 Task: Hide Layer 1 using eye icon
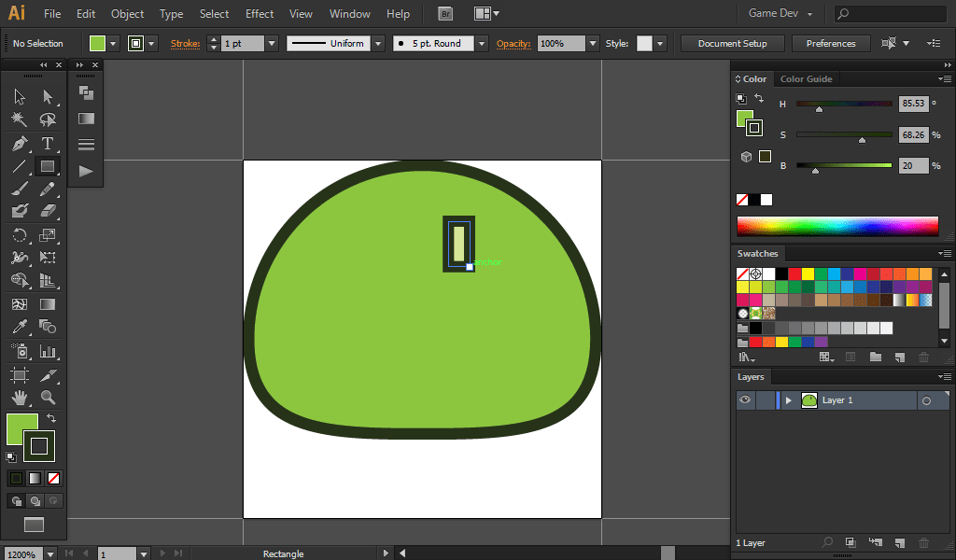[745, 400]
